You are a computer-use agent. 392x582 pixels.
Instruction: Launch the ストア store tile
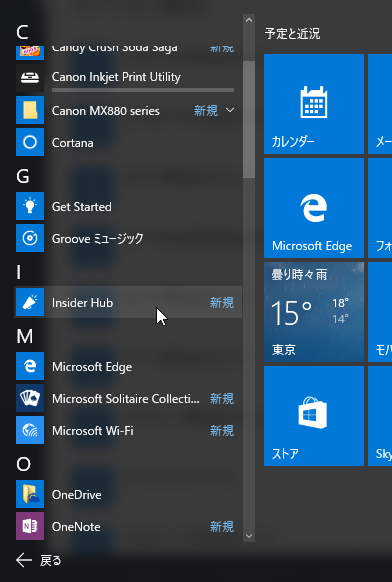tap(314, 416)
